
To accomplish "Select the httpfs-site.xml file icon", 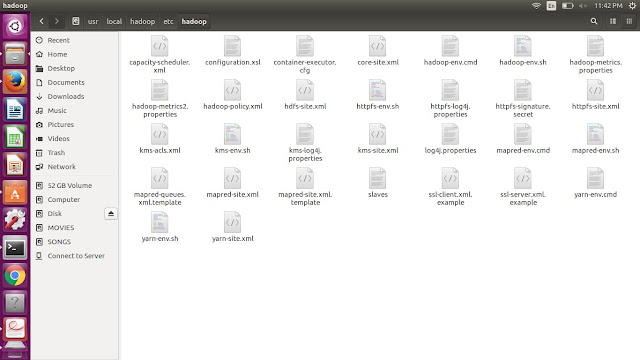I will pyautogui.click(x=596, y=90).
